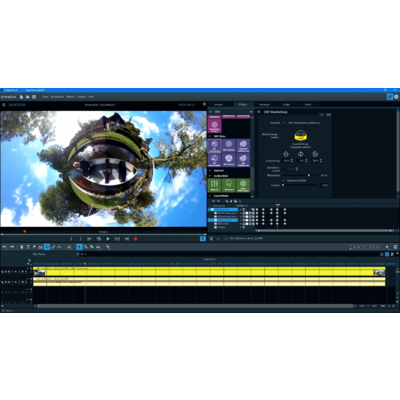Click the red Record button
This screenshot has height=400, width=400.
[x=135, y=239]
